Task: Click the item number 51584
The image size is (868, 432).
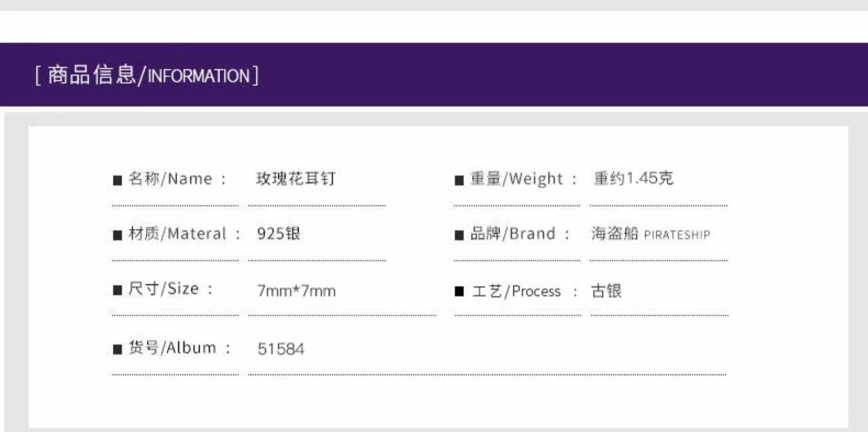Action: click(x=281, y=349)
